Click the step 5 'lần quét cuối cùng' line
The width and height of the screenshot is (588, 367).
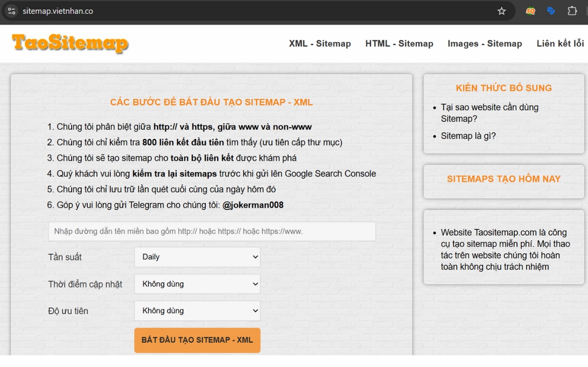[162, 190]
